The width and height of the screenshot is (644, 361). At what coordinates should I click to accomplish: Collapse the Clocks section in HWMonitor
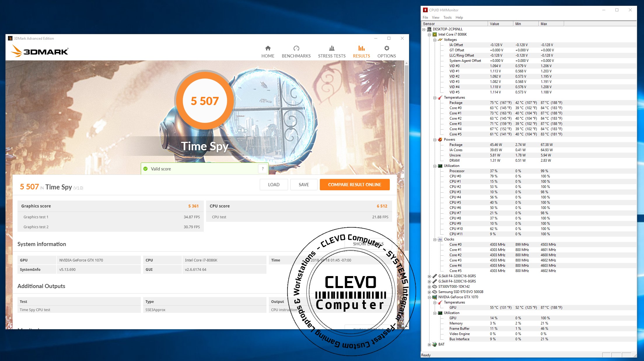click(435, 239)
